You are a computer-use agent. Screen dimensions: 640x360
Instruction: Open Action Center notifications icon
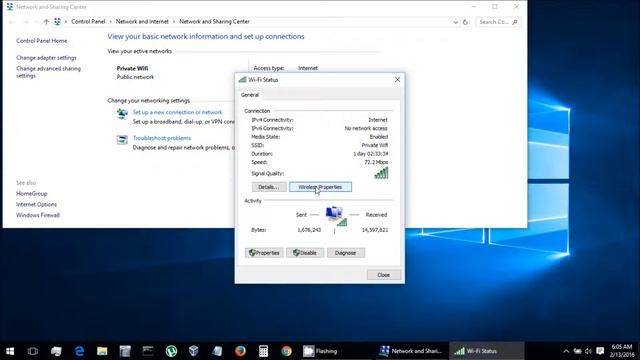tap(600, 351)
